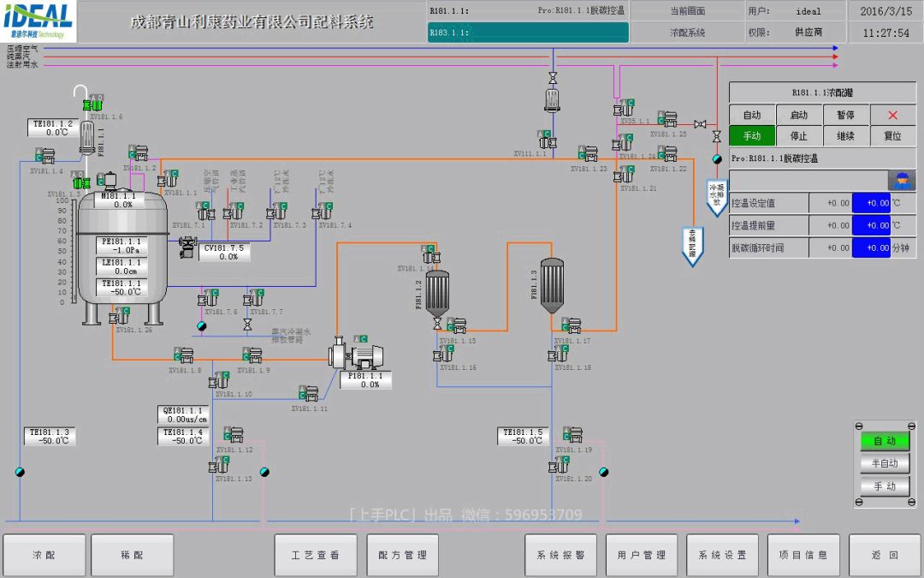Toggle the green 手动 button in control panel
The width and height of the screenshot is (924, 578).
pyautogui.click(x=752, y=135)
